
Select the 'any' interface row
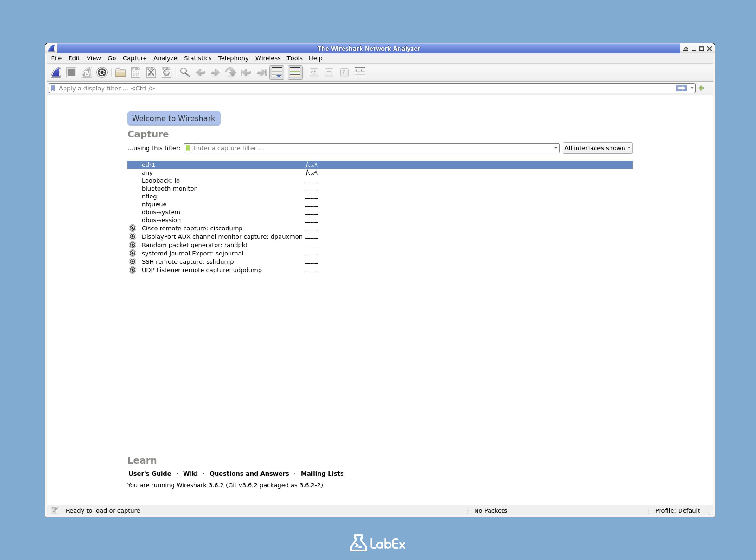pos(148,172)
